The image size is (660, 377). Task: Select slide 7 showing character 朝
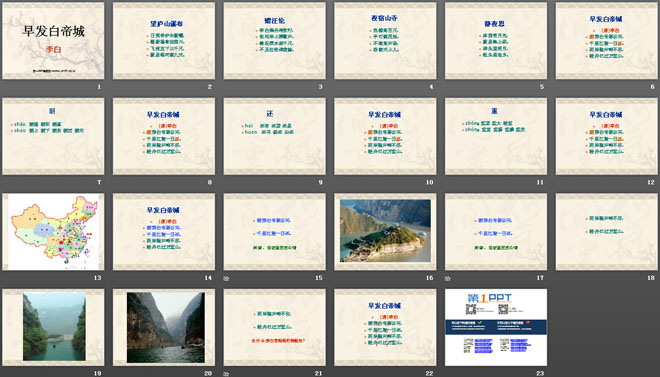point(53,136)
